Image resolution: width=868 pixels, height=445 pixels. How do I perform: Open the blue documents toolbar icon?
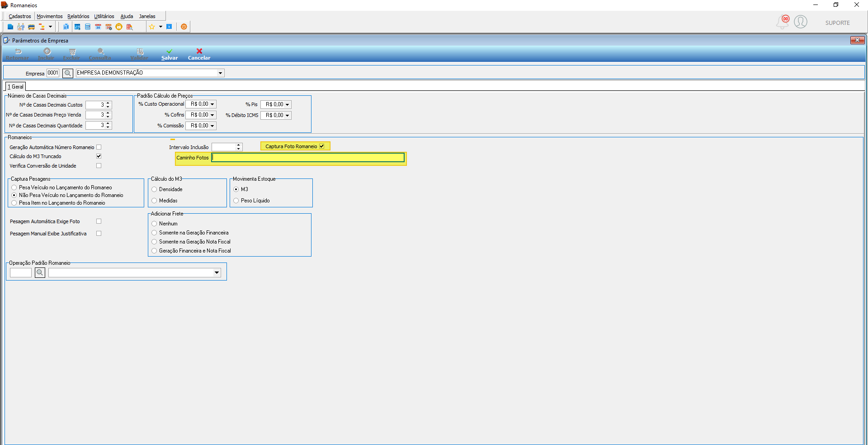66,27
